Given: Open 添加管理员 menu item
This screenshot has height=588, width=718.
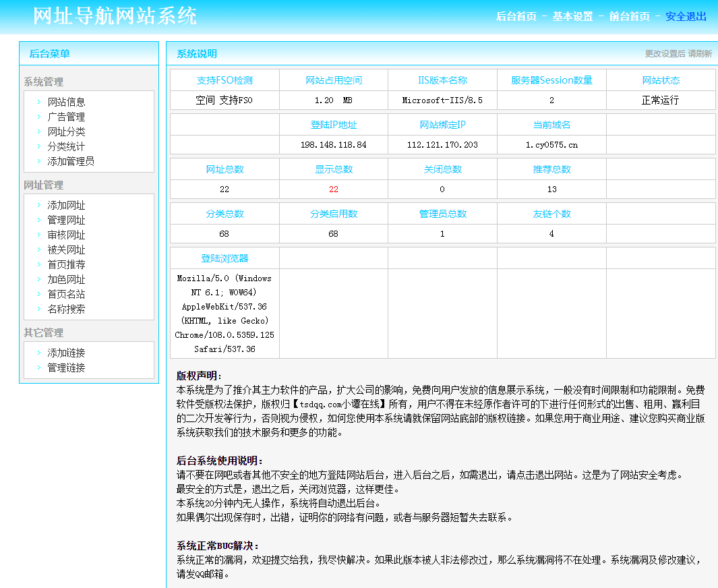Looking at the screenshot, I should click(x=71, y=161).
